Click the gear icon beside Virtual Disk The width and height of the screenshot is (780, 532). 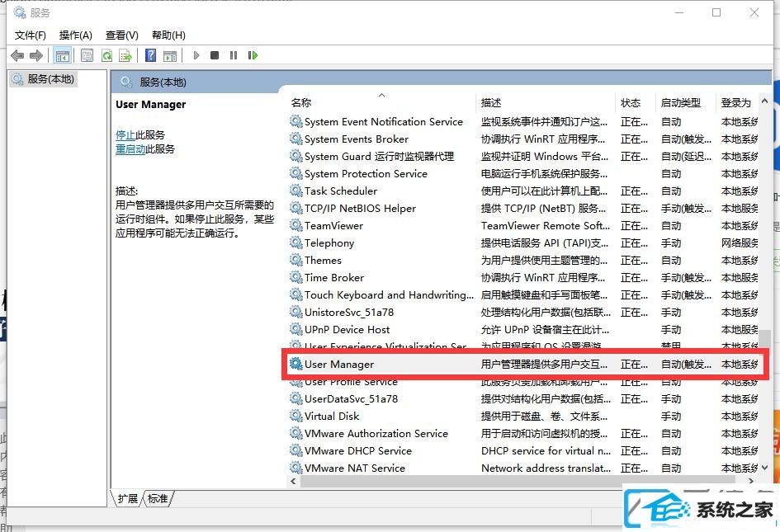point(296,417)
